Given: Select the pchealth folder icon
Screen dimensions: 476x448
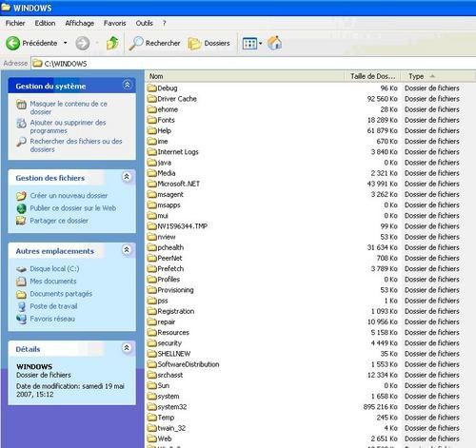Looking at the screenshot, I should click(152, 247).
